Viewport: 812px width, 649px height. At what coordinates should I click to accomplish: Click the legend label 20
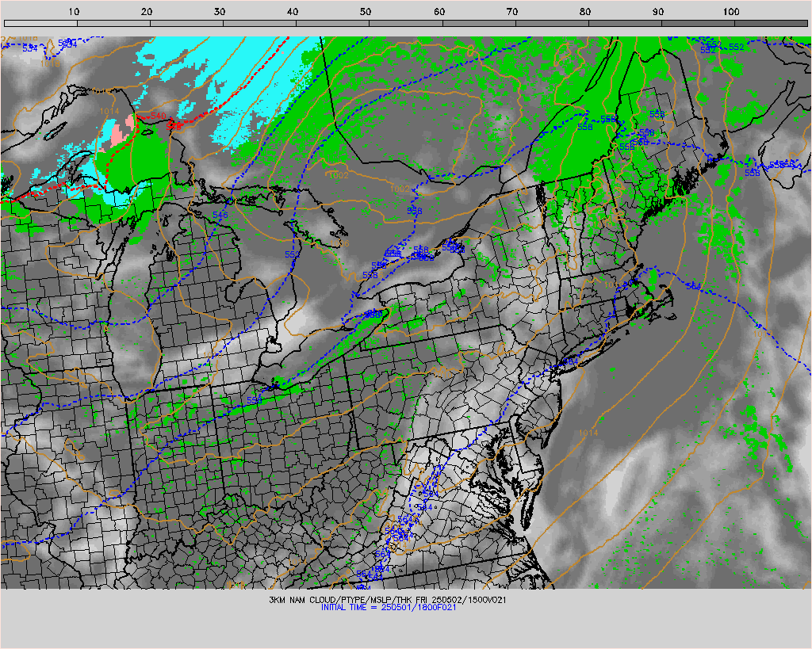pyautogui.click(x=147, y=11)
